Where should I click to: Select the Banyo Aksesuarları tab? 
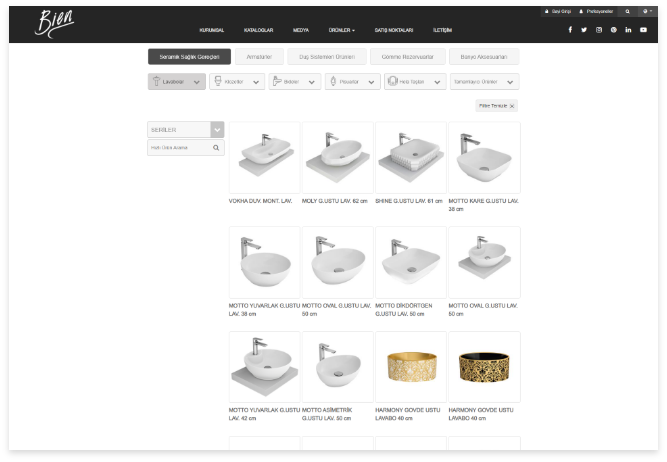[x=484, y=57]
